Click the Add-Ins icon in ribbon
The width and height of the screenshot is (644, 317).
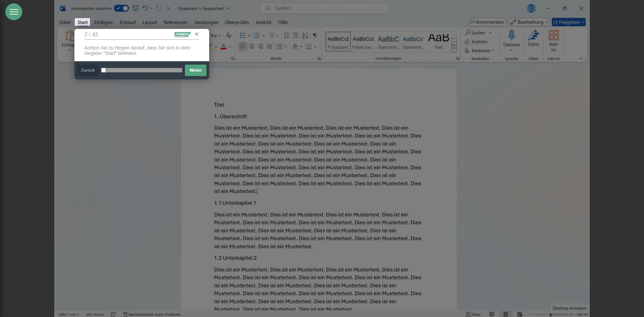[x=553, y=35]
